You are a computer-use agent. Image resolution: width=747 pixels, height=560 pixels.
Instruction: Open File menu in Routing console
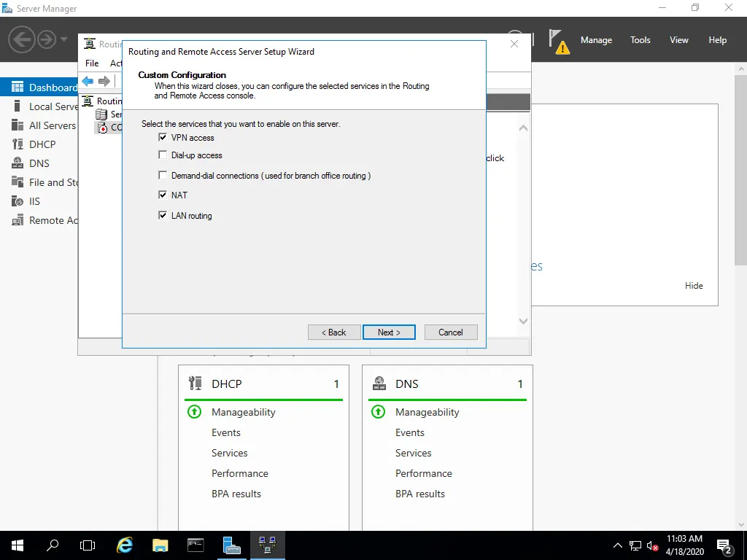coord(92,63)
